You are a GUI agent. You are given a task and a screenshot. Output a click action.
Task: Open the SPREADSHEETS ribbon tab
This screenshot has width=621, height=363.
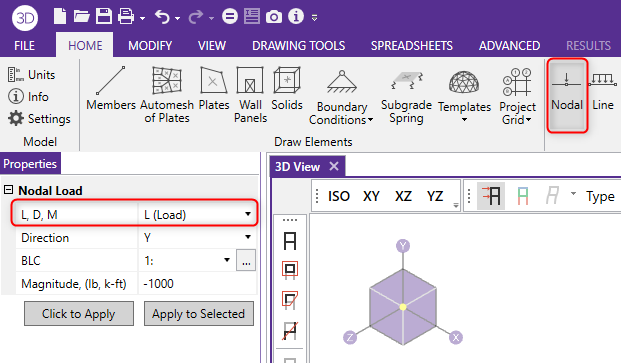pos(411,46)
